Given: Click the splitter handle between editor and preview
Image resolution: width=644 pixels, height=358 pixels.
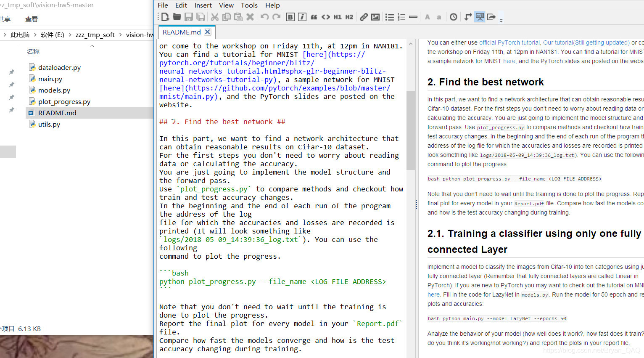Looking at the screenshot, I should (x=417, y=204).
